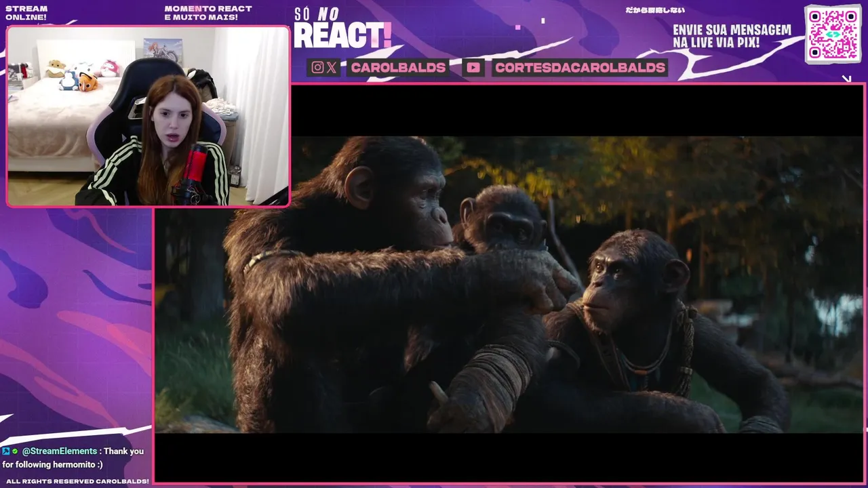
Task: Click the StreamElements badge icon in chat
Action: point(6,451)
